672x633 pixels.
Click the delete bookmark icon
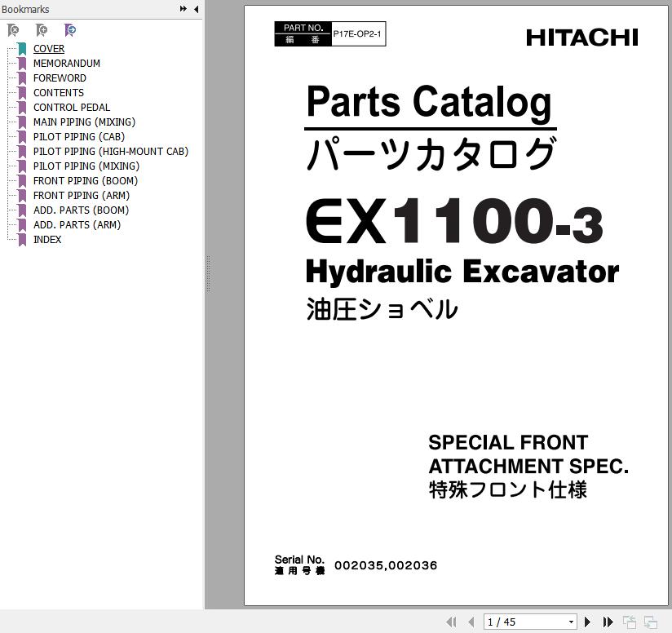pyautogui.click(x=13, y=30)
